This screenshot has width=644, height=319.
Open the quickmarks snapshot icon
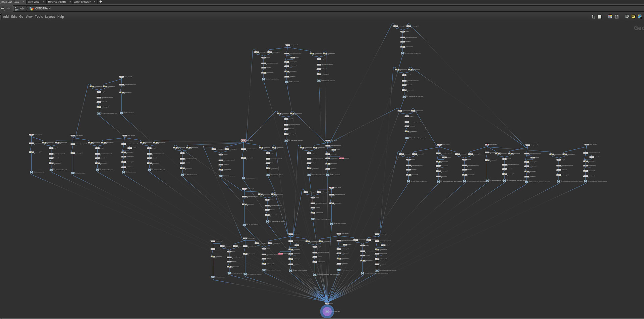627,16
